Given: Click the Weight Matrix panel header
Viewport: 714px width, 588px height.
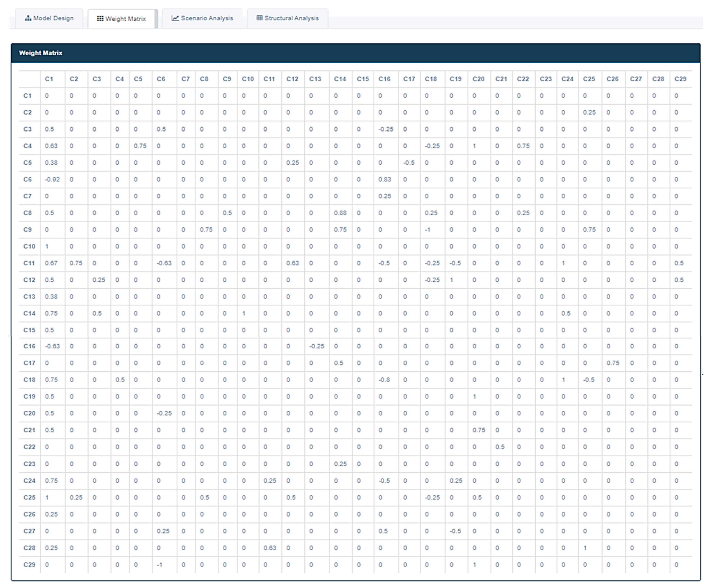Looking at the screenshot, I should tap(356, 53).
